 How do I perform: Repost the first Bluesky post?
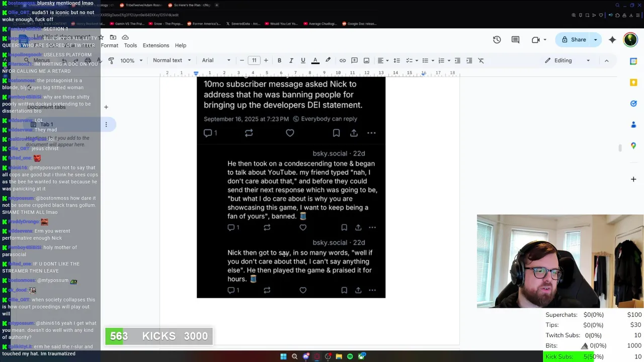pos(249,133)
